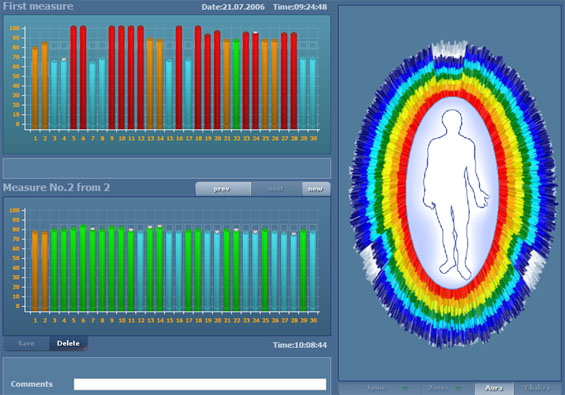This screenshot has height=395, width=565.
Task: Delete the current measure
Action: tap(68, 343)
